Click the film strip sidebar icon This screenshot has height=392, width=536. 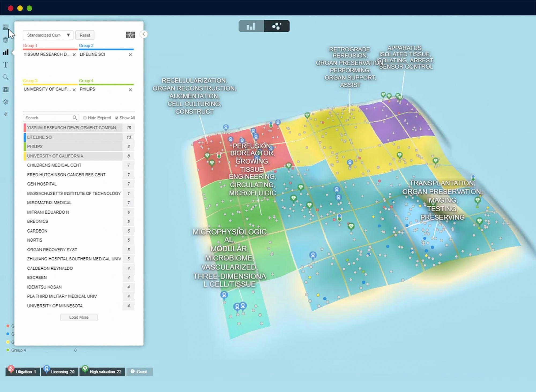5,89
